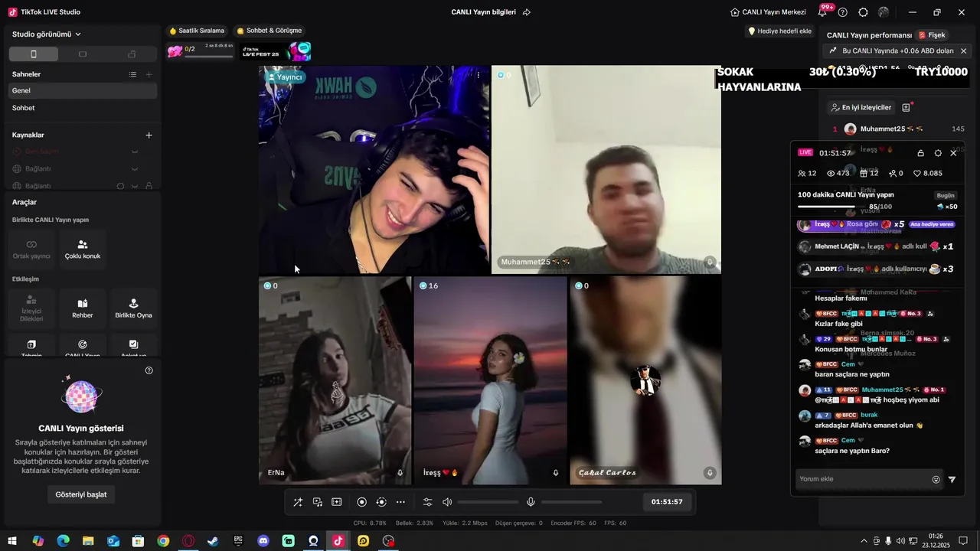
Task: Click the replay buffer record icon
Action: (x=381, y=502)
